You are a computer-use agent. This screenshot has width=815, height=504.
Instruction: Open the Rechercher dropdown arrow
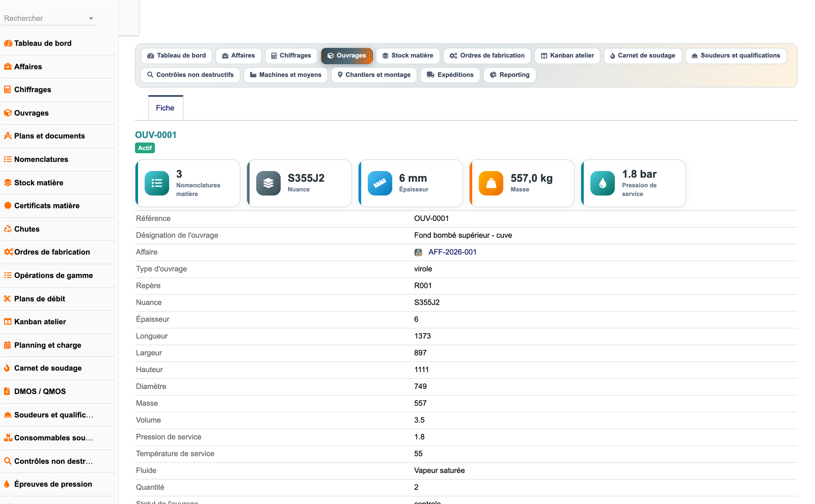click(x=91, y=18)
